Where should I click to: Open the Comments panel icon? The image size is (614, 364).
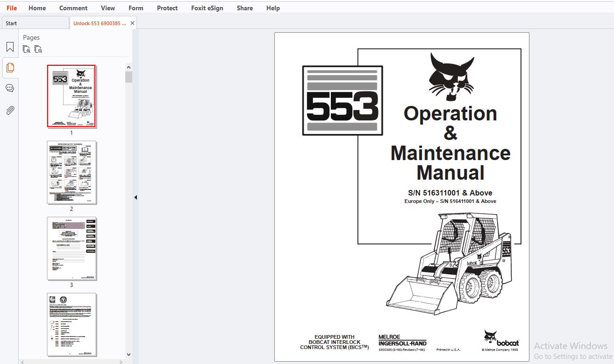tap(10, 88)
